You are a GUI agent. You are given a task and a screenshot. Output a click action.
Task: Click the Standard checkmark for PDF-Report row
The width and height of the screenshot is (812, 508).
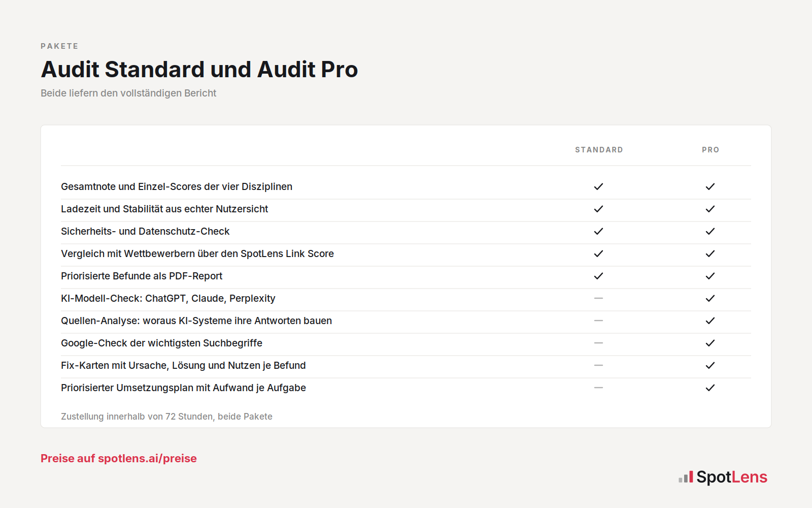pos(599,276)
